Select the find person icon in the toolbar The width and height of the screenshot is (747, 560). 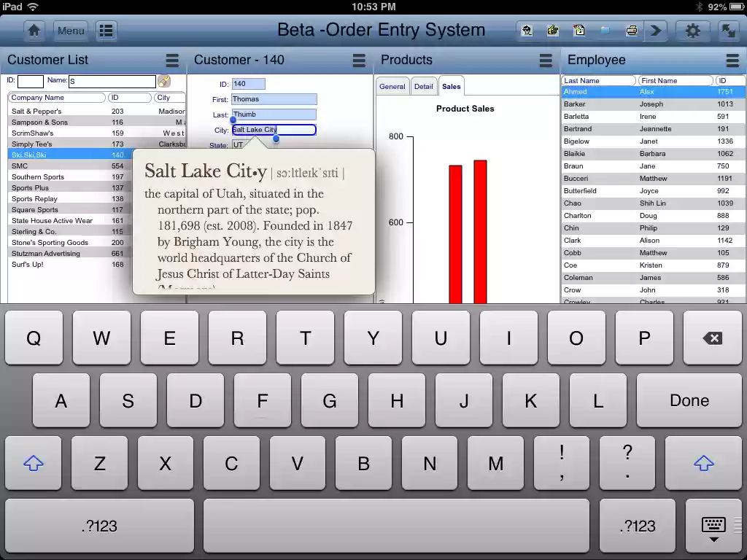point(526,30)
